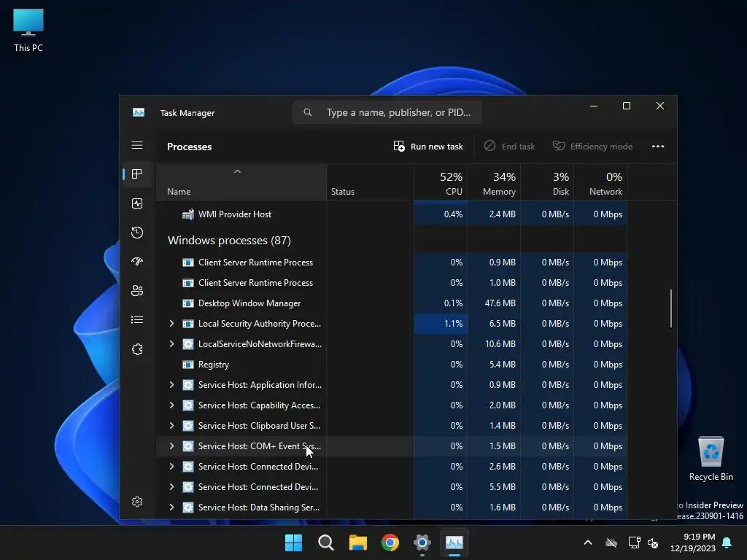The width and height of the screenshot is (747, 560).
Task: Expand LocalServiceNoNetworkFirewall row
Action: click(171, 344)
